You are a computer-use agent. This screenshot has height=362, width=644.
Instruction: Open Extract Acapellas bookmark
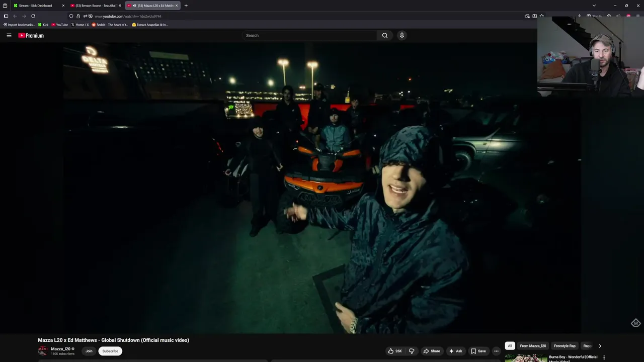[x=150, y=25]
